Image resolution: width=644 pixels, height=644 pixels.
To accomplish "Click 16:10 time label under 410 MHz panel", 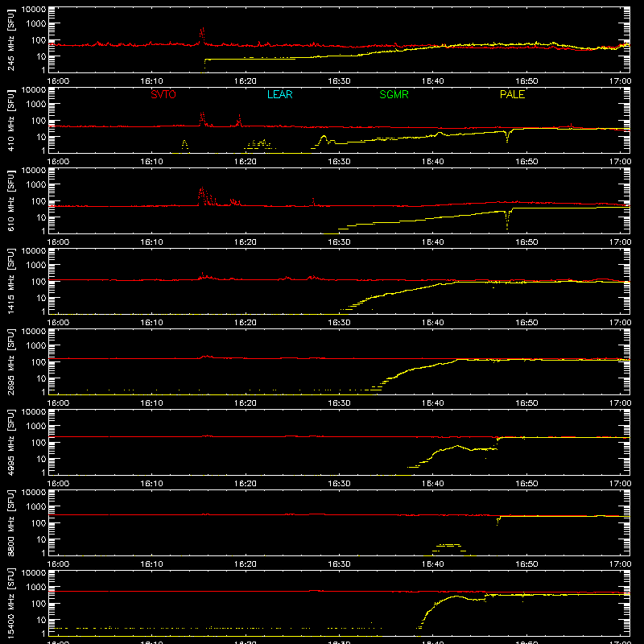I will click(151, 162).
